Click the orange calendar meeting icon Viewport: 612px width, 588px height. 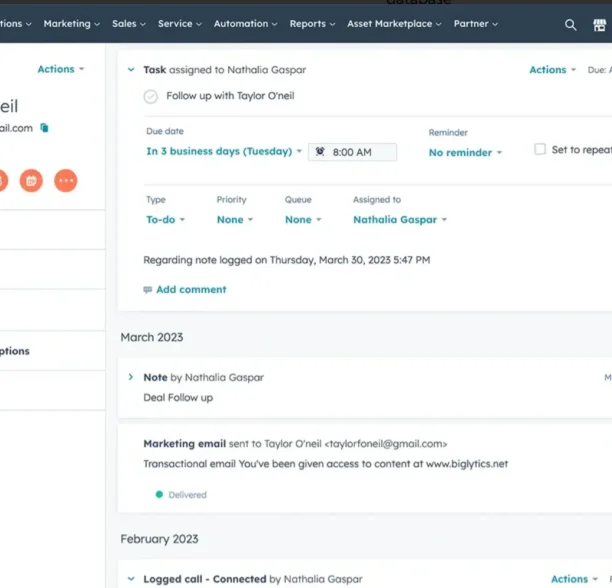31,181
